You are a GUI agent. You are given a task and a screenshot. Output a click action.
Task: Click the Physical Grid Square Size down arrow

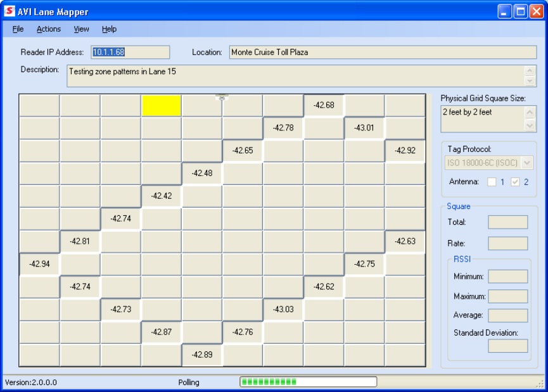tap(530, 125)
